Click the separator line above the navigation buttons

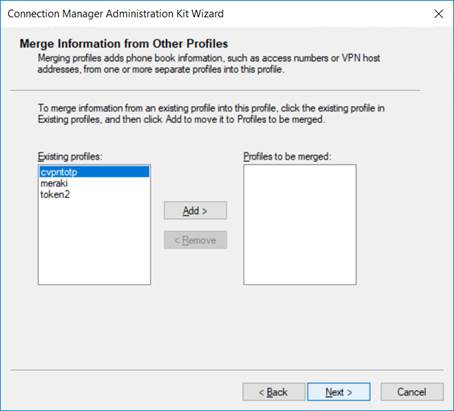pos(227,370)
